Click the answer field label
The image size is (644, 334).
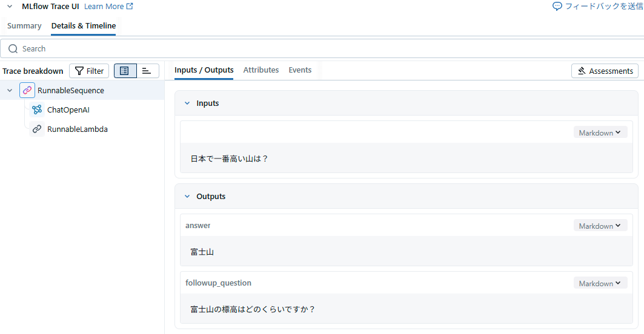(198, 225)
